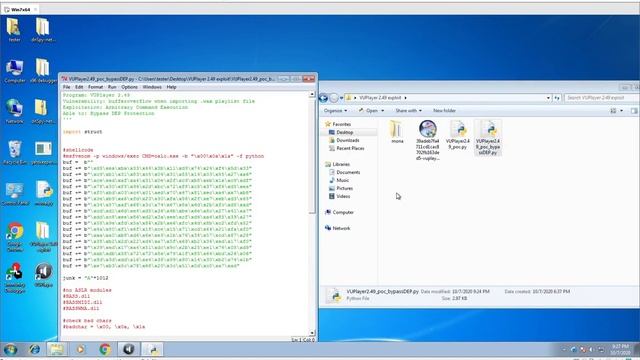Image resolution: width=640 pixels, height=360 pixels.
Task: Click the volume icon in the system tray
Action: point(591,349)
